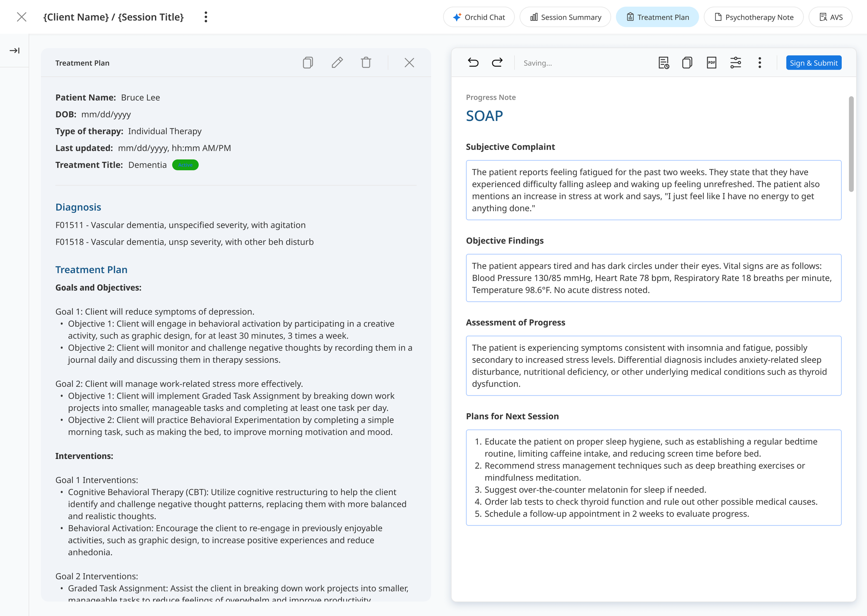Copy the SOAP progress note
Image resolution: width=867 pixels, height=616 pixels.
click(687, 63)
